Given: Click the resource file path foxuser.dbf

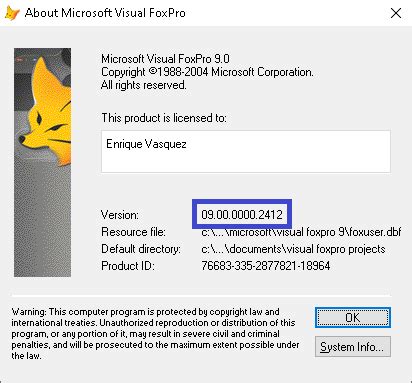Looking at the screenshot, I should click(x=301, y=232).
